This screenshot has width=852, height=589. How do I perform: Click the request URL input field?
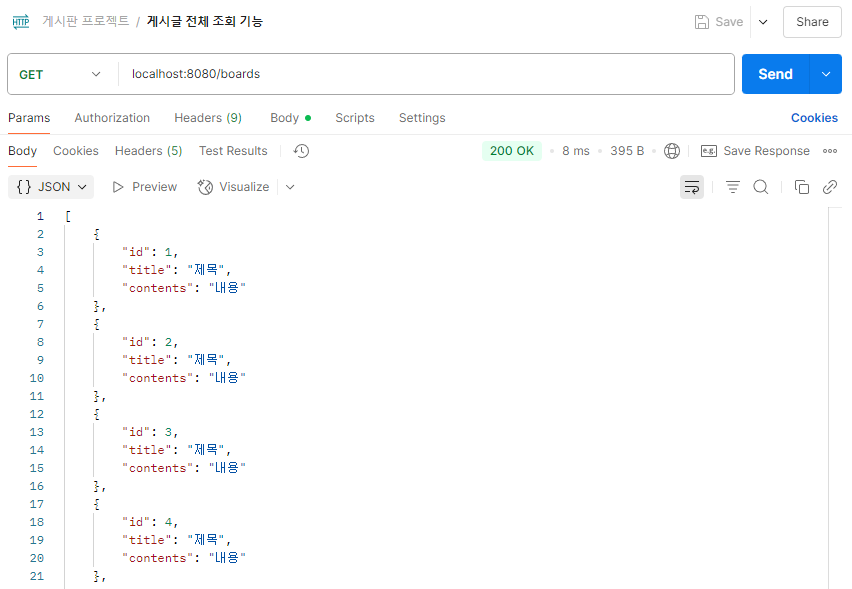[x=427, y=74]
